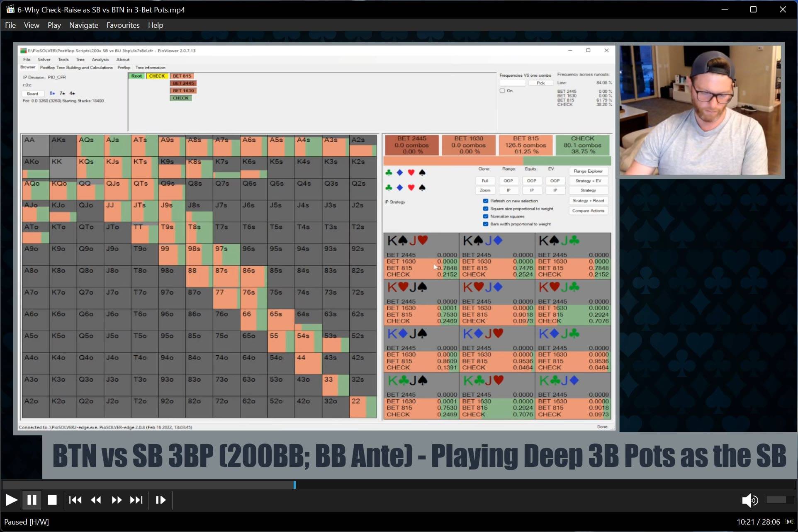Select the club suit filter icon
This screenshot has width=798, height=532.
(389, 172)
